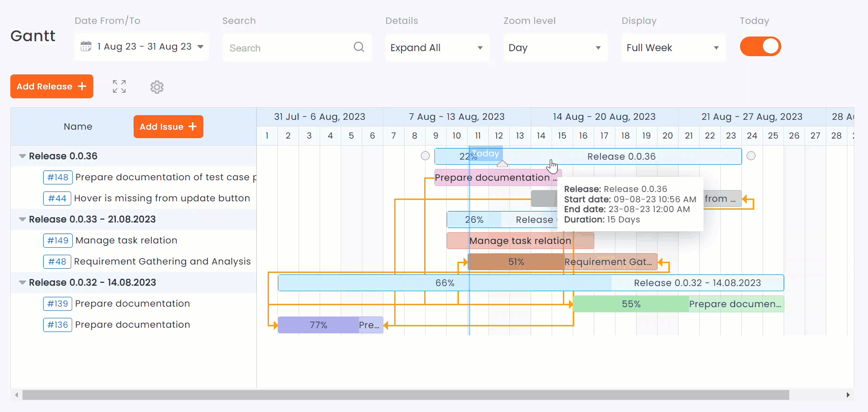Open the Zoom level Day dropdown

coord(555,48)
